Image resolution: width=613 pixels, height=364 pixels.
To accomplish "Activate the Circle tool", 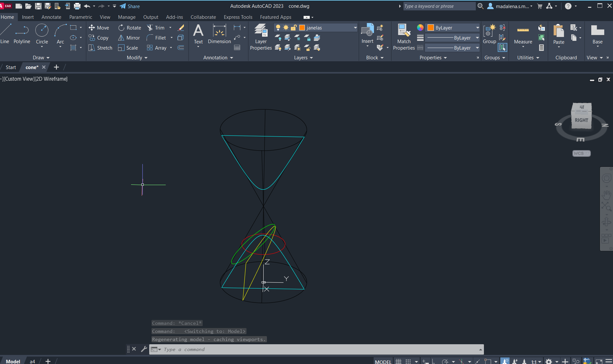I will (42, 34).
